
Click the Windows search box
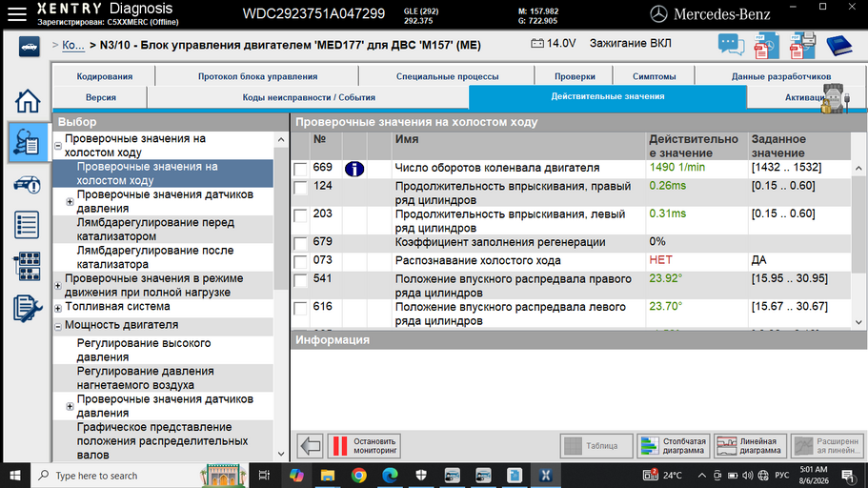pyautogui.click(x=141, y=476)
